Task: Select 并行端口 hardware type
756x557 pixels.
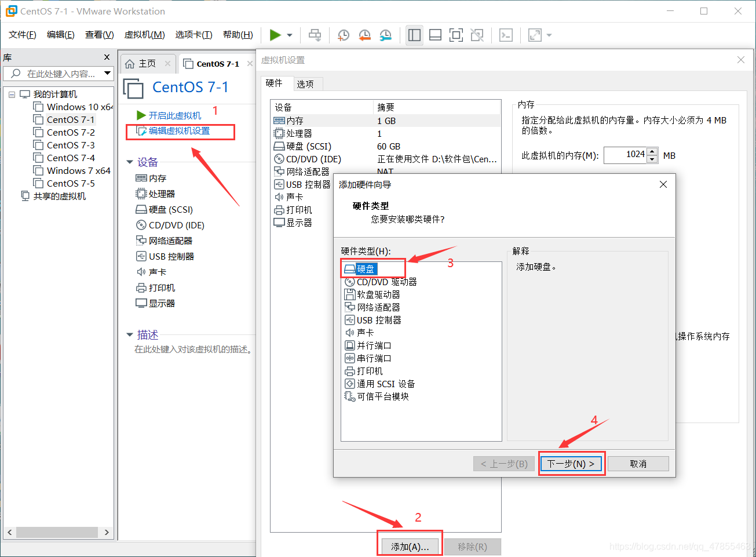Action: pyautogui.click(x=368, y=345)
